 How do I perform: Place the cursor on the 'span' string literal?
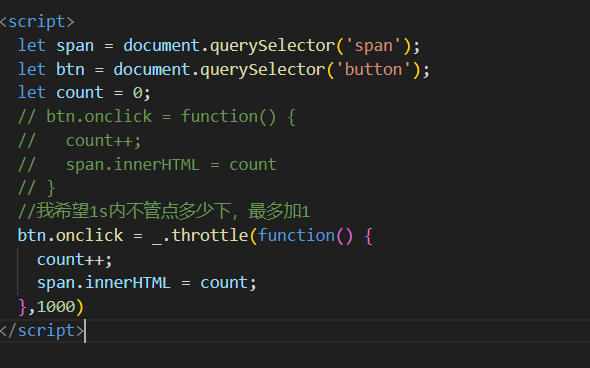tap(374, 46)
